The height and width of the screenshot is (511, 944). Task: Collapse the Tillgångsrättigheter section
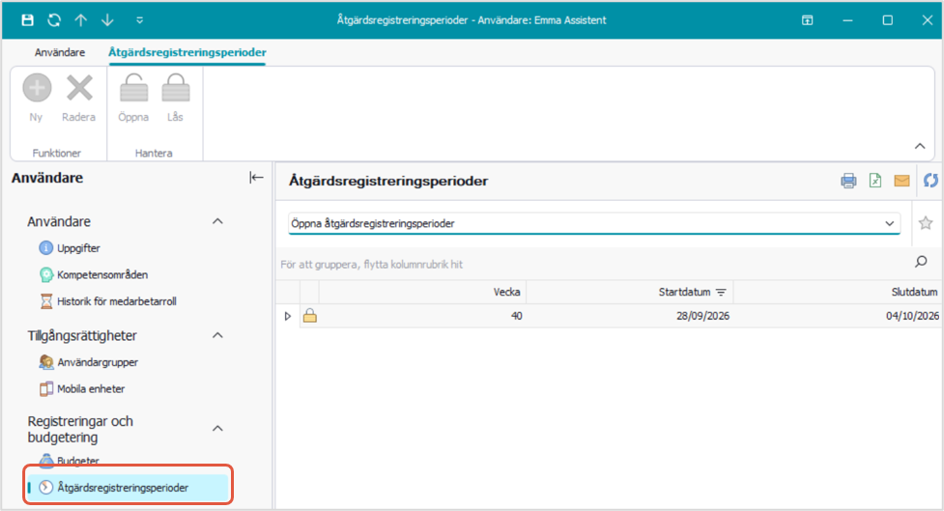point(218,335)
